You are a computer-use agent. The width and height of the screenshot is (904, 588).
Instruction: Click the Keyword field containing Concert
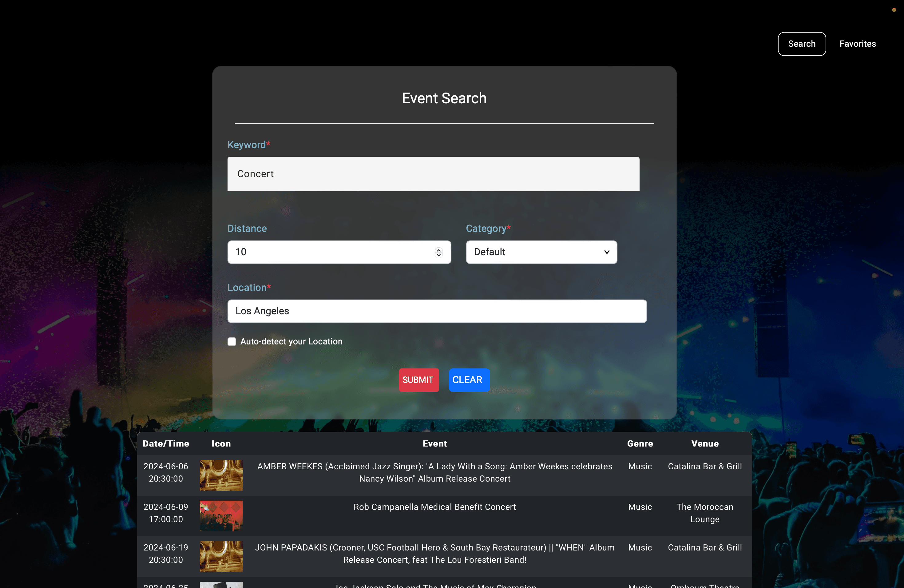[x=433, y=173]
